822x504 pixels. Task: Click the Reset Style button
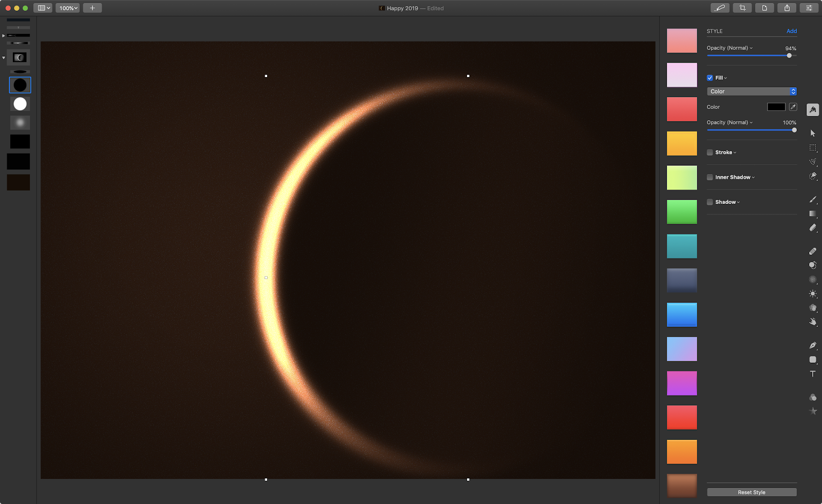click(x=752, y=492)
